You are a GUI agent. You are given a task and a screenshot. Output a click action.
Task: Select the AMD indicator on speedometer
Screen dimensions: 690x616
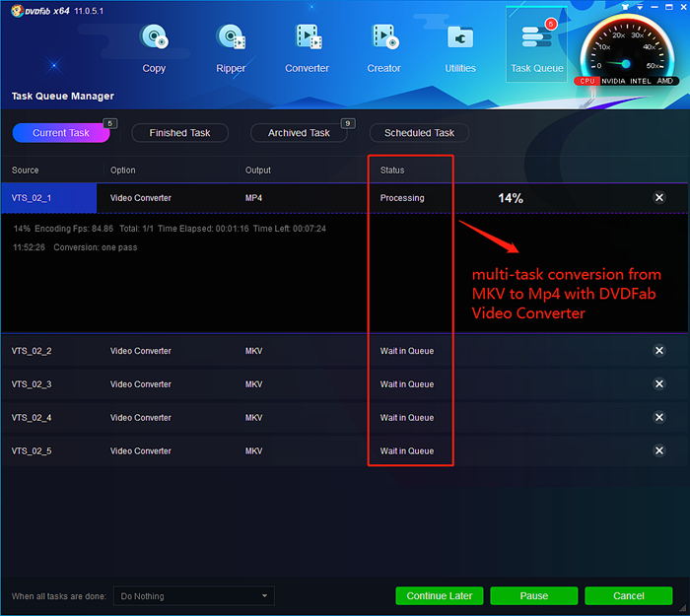[664, 81]
